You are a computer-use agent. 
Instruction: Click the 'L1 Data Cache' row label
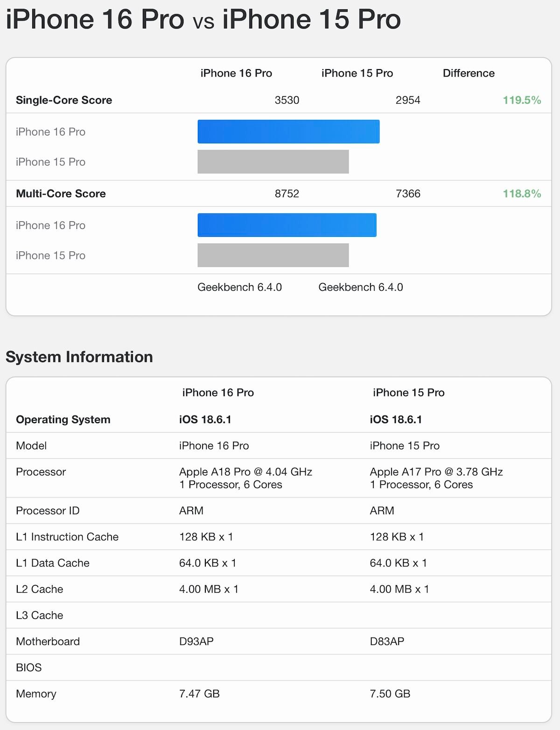53,563
